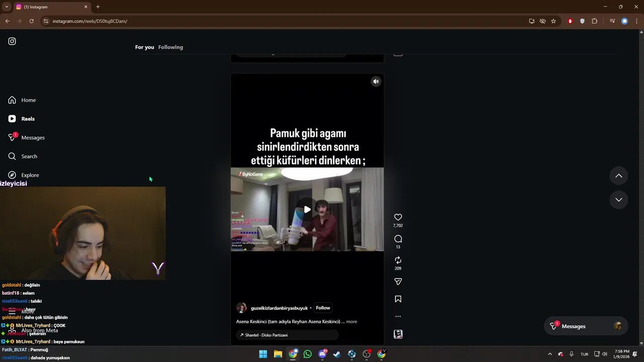This screenshot has width=644, height=362.
Task: Open volume control in tray
Action: coord(605,354)
